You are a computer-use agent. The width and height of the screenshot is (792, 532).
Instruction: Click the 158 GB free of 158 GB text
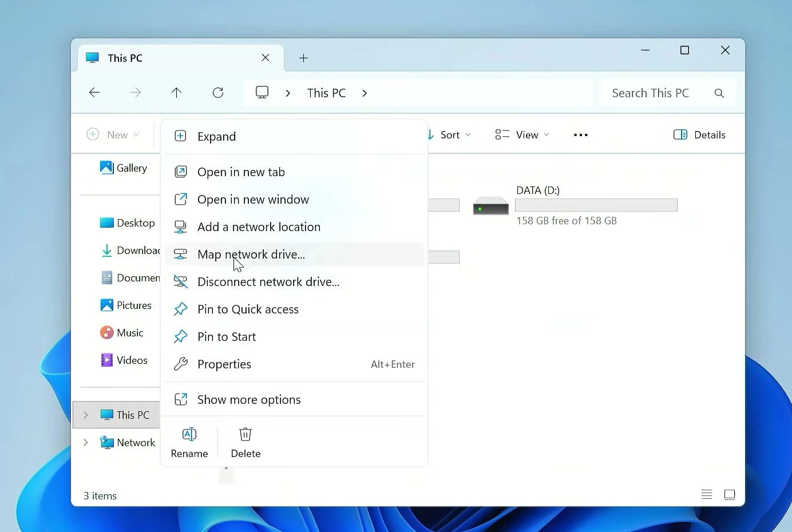[567, 221]
